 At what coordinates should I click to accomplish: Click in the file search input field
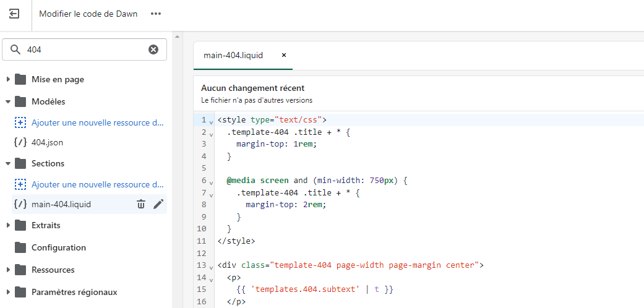[x=84, y=49]
